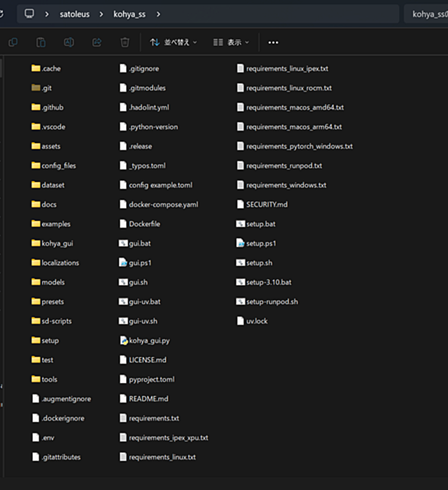The width and height of the screenshot is (448, 490).
Task: Select the .git folder icon
Action: coord(36,87)
